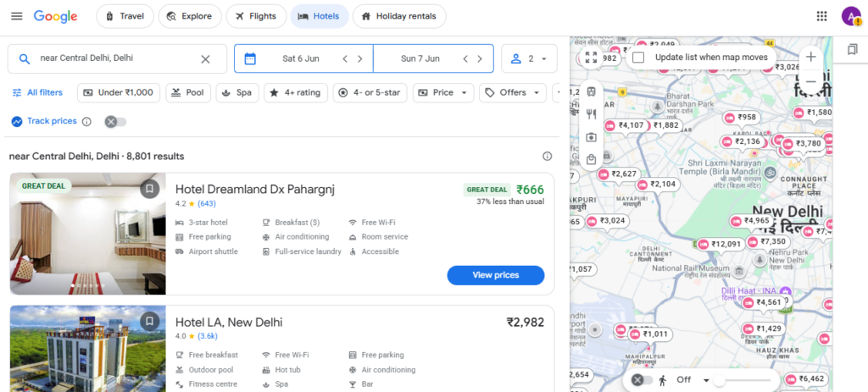The width and height of the screenshot is (868, 392).
Task: Toggle the Track prices switch
Action: (x=115, y=122)
